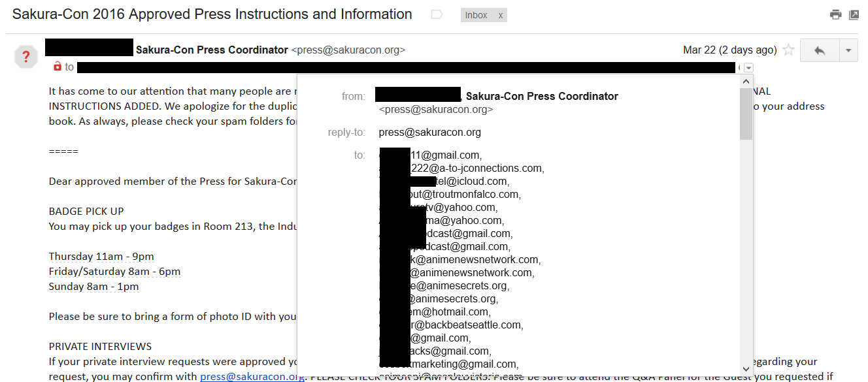Click the email subject title
This screenshot has height=382, width=868.
pos(212,14)
